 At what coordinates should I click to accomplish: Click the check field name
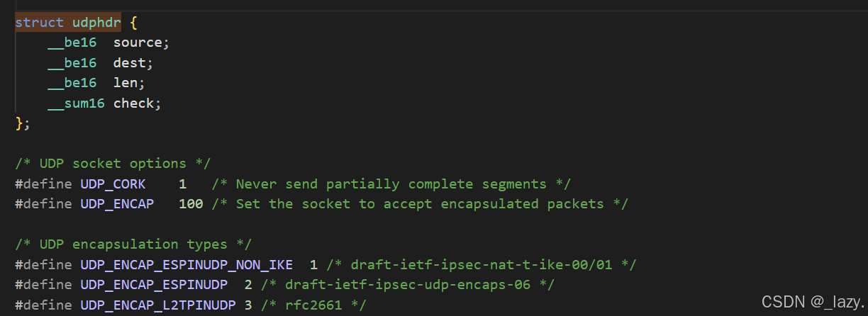pyautogui.click(x=135, y=103)
